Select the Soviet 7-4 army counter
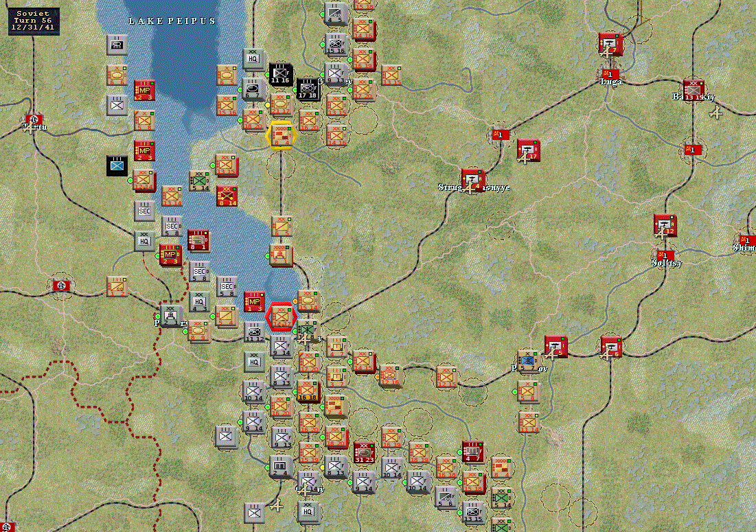756x532 pixels. point(335,406)
